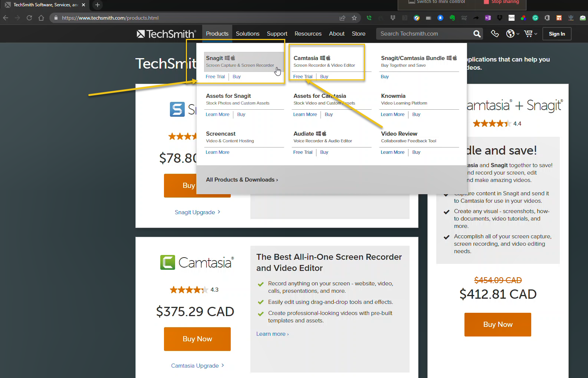Click Buy link under Camtasia

click(x=324, y=77)
